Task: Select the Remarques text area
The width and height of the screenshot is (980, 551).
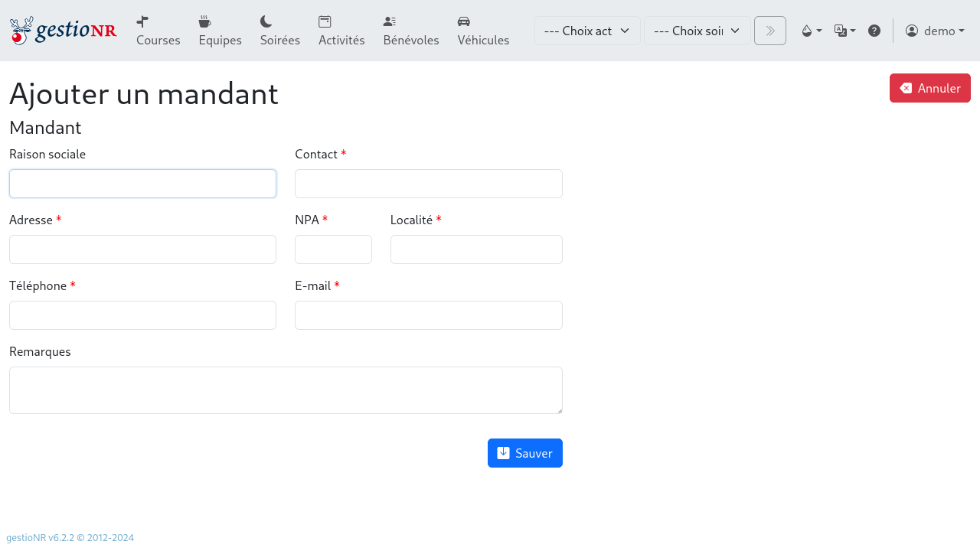Action: tap(286, 390)
